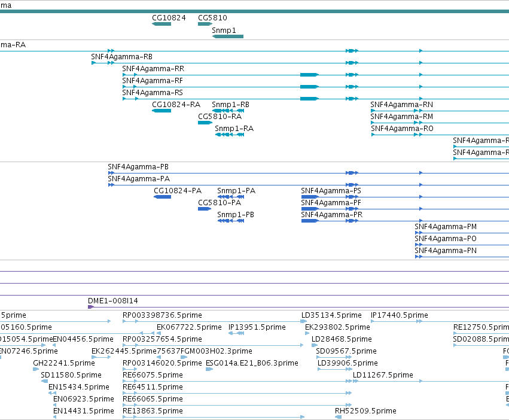
Task: Select the CG10824-PA protein glyph
Action: point(162,197)
